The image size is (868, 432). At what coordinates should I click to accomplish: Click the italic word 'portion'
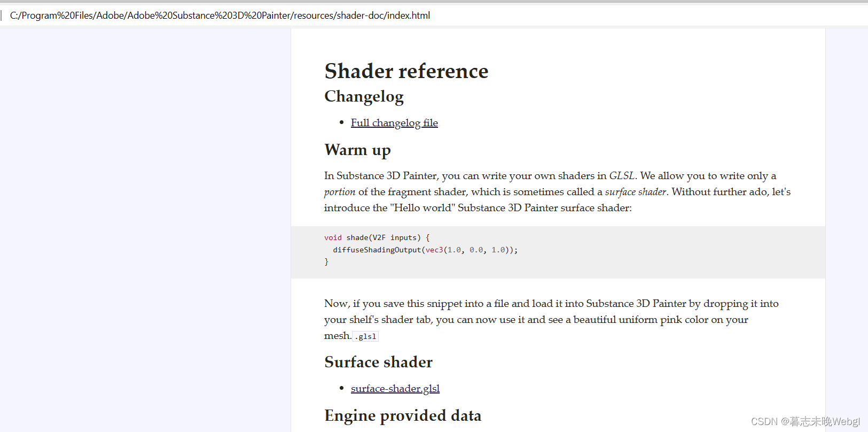pos(340,192)
